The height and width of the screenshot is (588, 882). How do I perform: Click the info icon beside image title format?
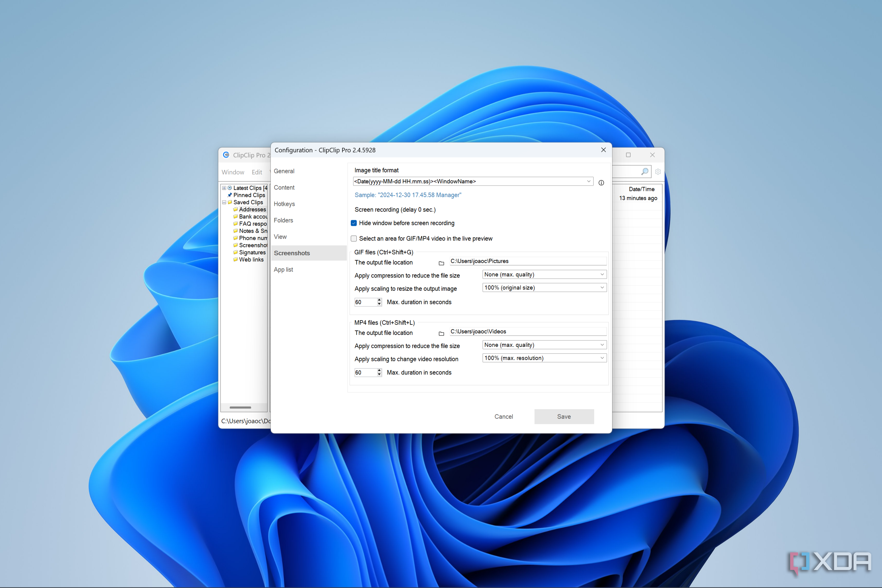pyautogui.click(x=601, y=183)
